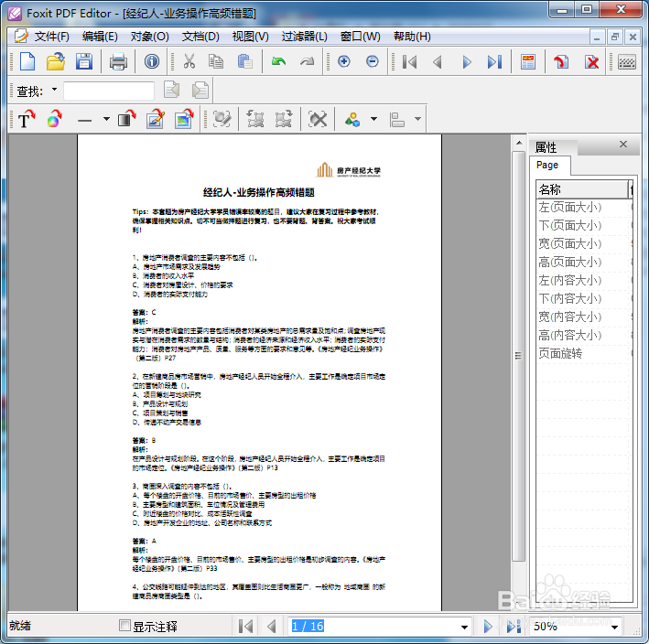Open the 视图(V) menu

[251, 37]
